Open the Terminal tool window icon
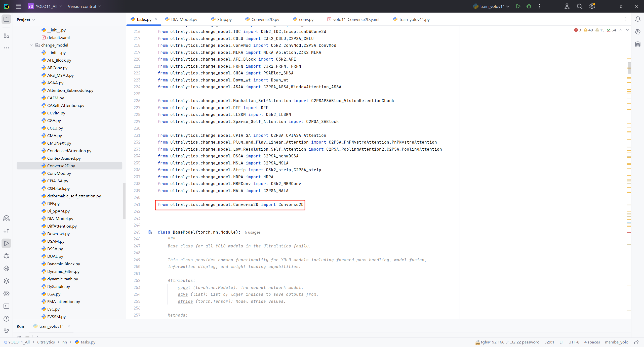 [7, 306]
